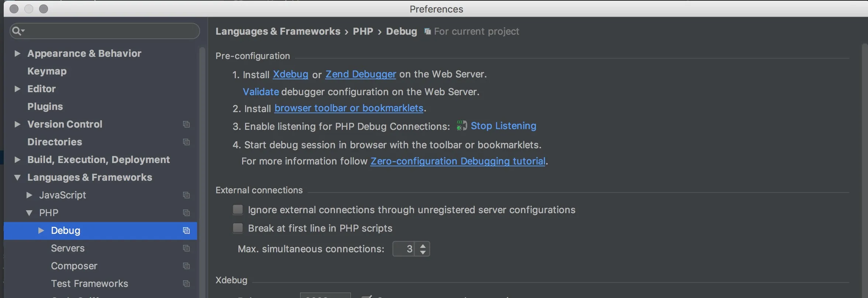
Task: Click the Stop Listening phone bug icon
Action: (x=461, y=126)
